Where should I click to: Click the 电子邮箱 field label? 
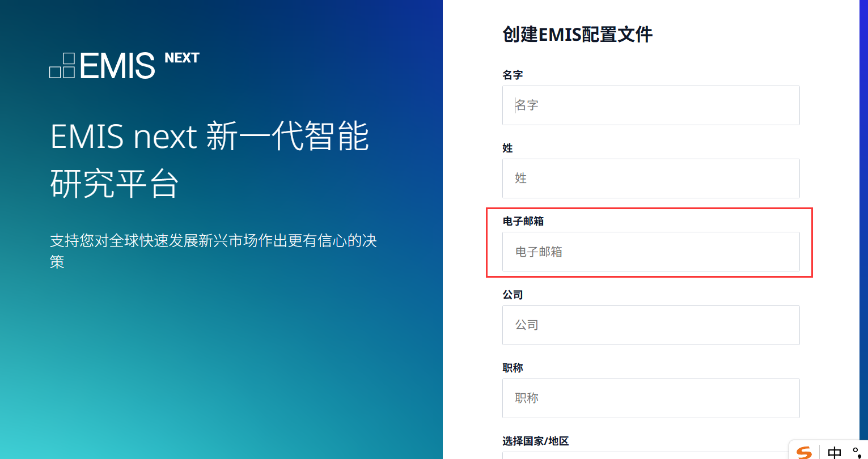pos(523,221)
